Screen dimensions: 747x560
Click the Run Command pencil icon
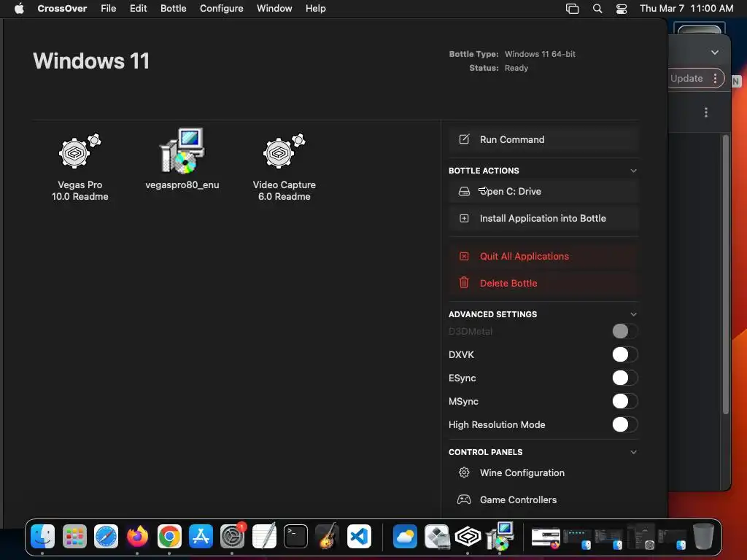coord(464,139)
